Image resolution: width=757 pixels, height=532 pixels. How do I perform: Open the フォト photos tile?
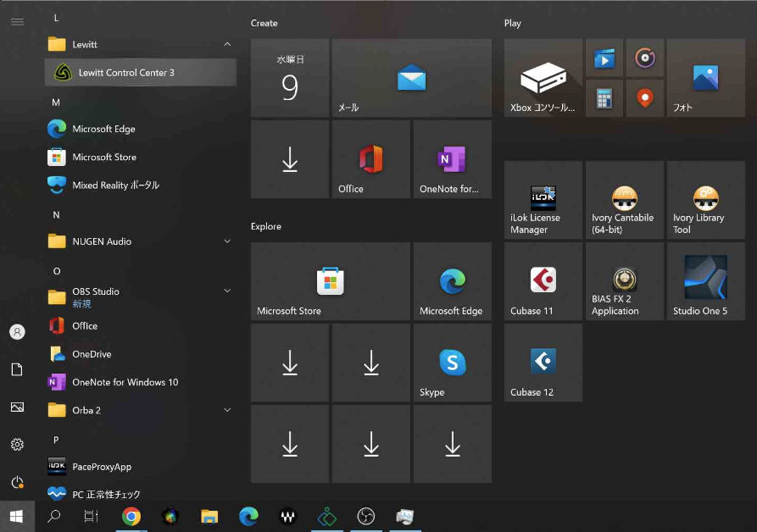706,78
